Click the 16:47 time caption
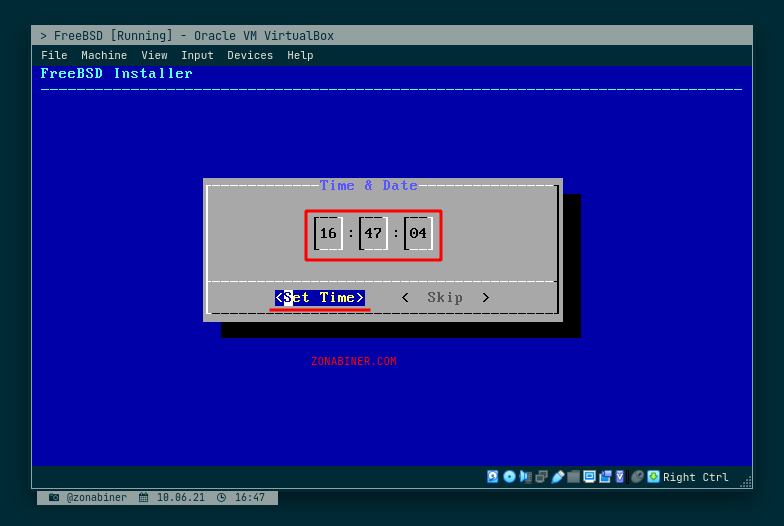784x526 pixels. click(250, 498)
